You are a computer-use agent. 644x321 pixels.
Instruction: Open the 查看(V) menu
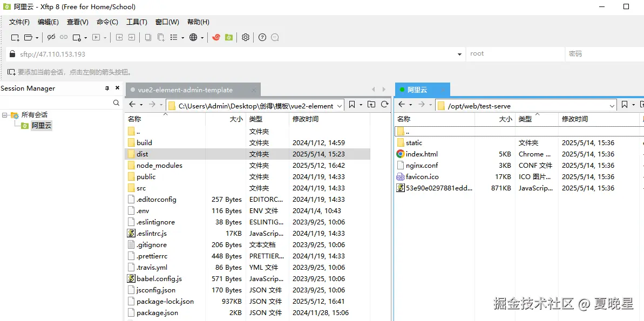pos(78,22)
